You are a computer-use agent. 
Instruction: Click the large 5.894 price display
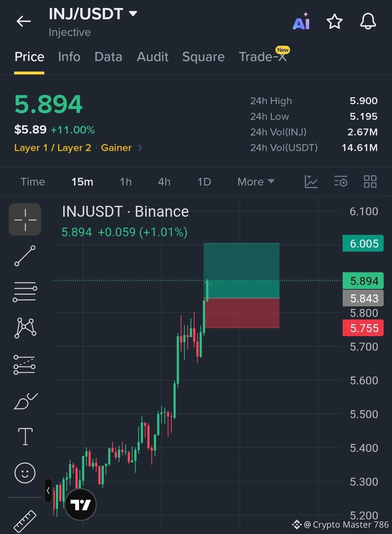click(49, 105)
